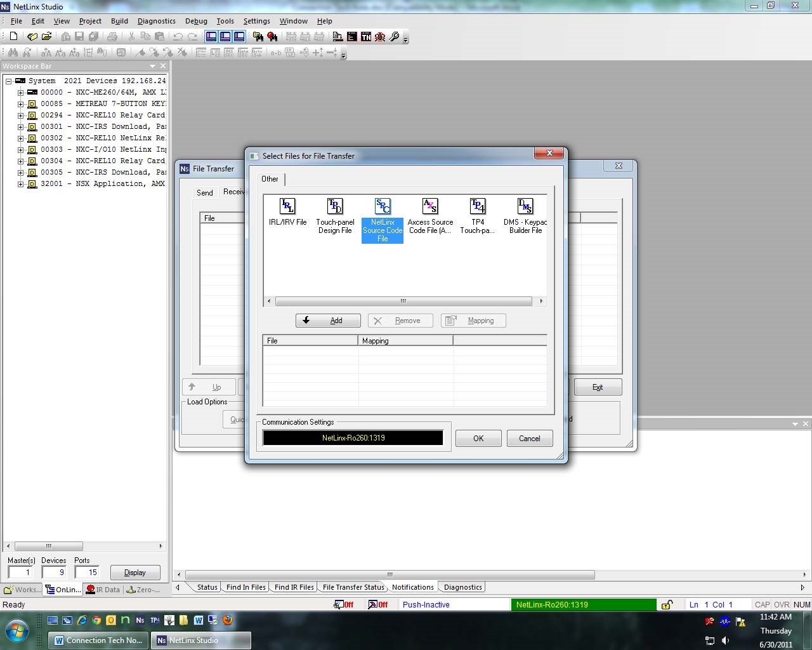The height and width of the screenshot is (650, 812).
Task: Open the Terminal session toolbar icon
Action: 352,37
